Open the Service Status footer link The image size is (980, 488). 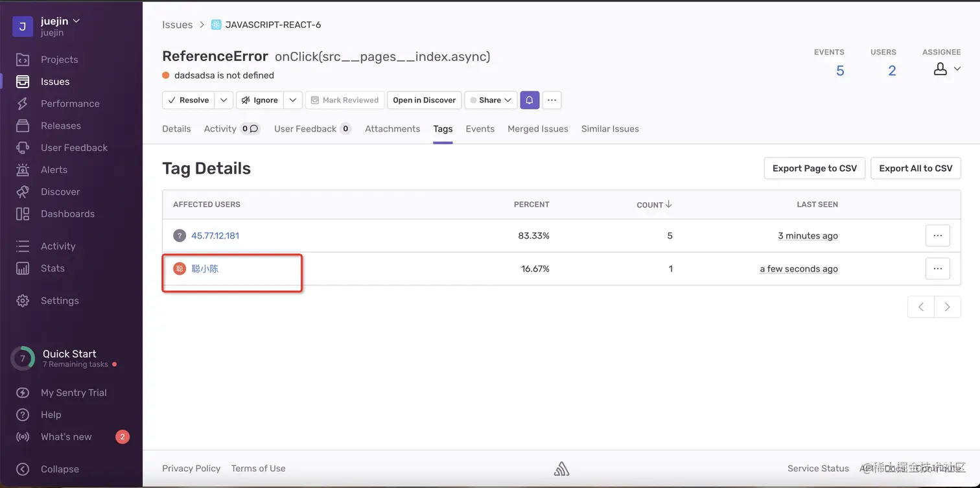(818, 469)
